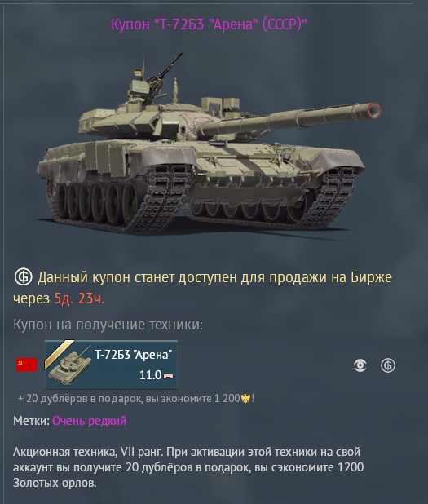Click the Очень редкий tag

coord(90,421)
